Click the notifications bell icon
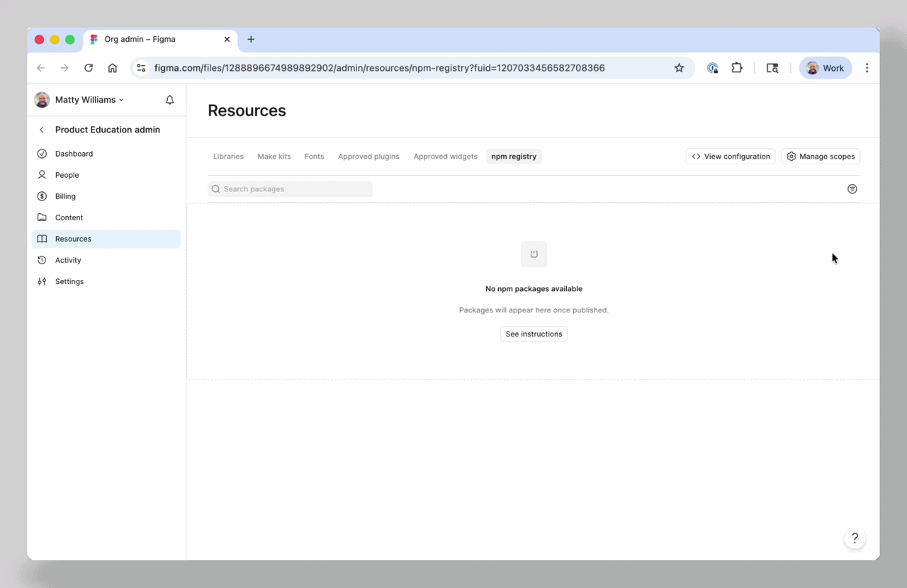This screenshot has width=907, height=588. (170, 100)
